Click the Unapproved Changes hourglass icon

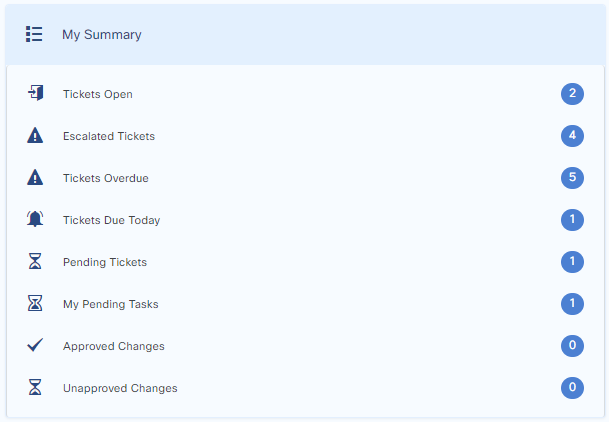pyautogui.click(x=35, y=388)
